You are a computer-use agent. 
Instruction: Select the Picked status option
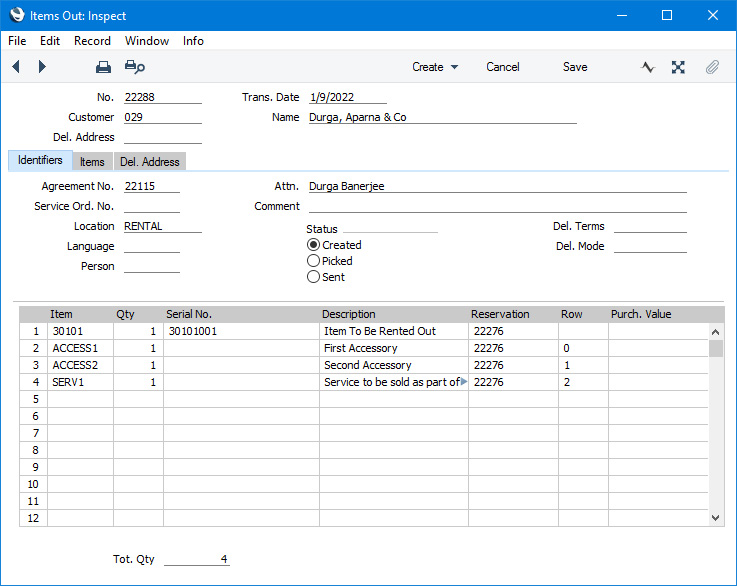pos(314,261)
